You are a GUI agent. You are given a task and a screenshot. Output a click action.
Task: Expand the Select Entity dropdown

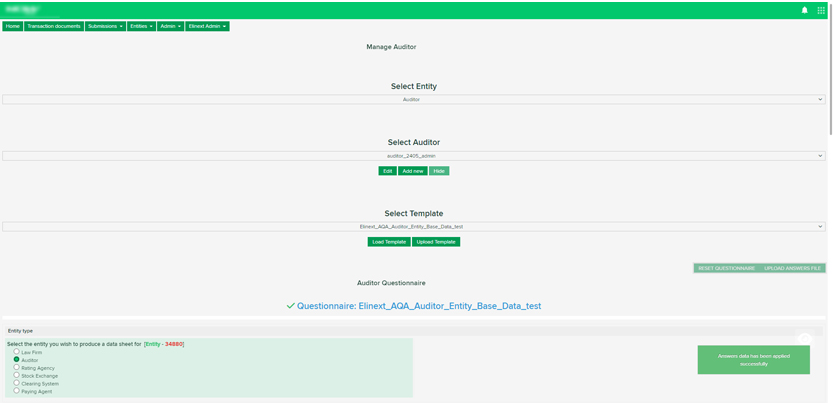pos(412,100)
